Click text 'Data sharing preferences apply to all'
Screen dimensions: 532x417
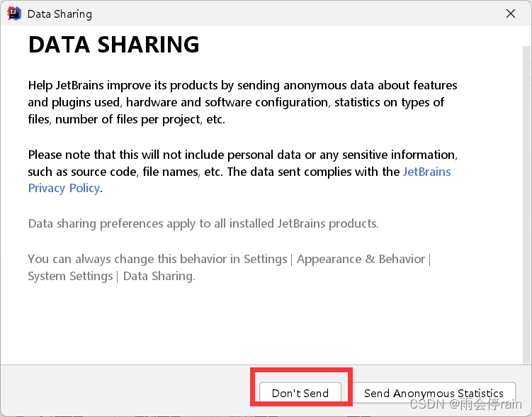point(128,223)
